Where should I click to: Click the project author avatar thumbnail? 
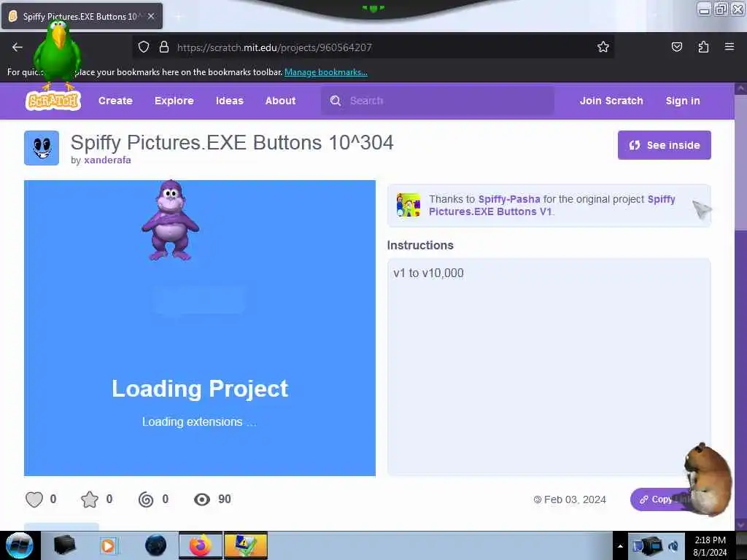[x=42, y=147]
